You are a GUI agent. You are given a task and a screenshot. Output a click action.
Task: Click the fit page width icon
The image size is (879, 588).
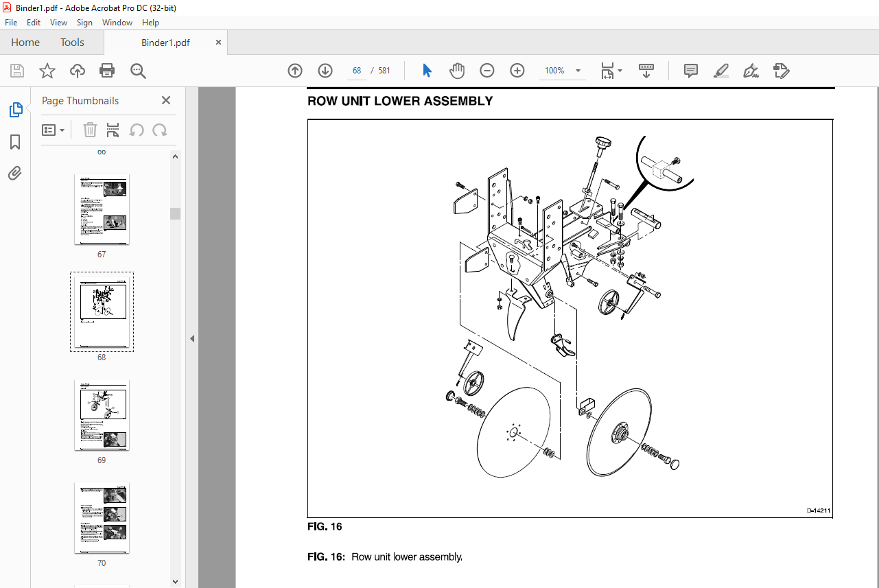click(x=607, y=71)
